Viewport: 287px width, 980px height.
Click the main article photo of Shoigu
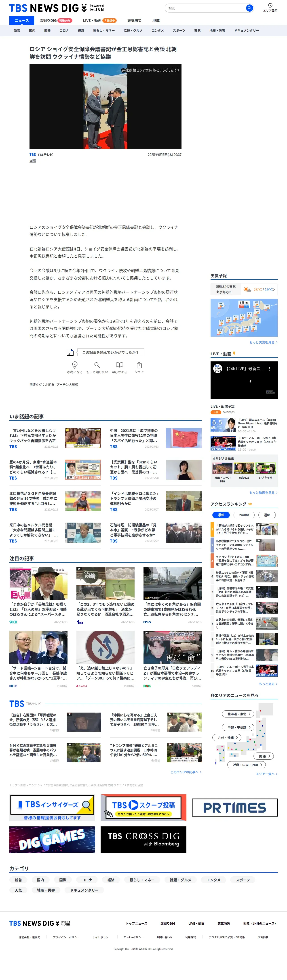tap(105, 106)
